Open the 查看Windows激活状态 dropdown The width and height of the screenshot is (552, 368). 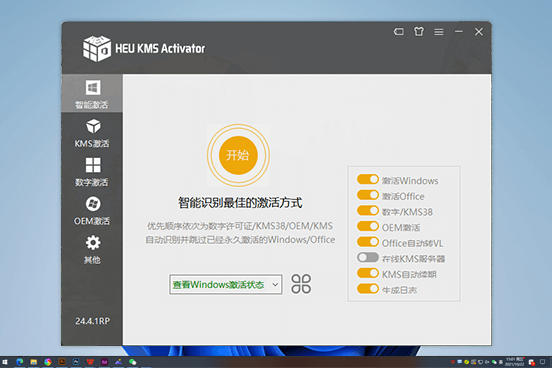pyautogui.click(x=226, y=285)
